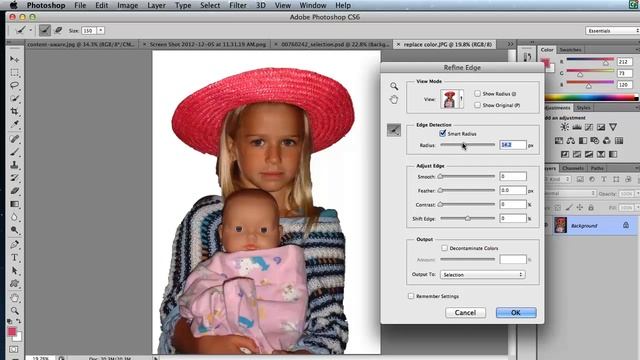Open the Layer menu
640x360 pixels.
tap(156, 5)
